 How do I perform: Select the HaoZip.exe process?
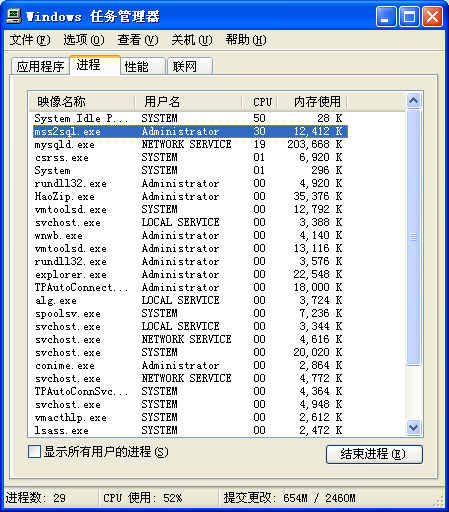tap(190, 196)
